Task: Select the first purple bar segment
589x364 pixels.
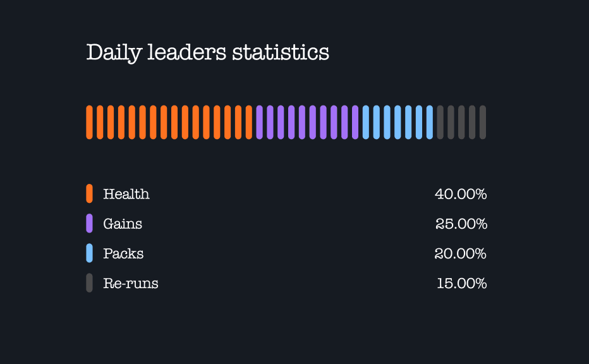Action: pyautogui.click(x=259, y=122)
